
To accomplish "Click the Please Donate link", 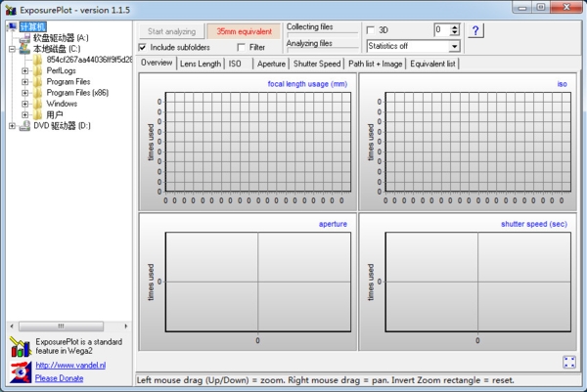I will pos(59,378).
